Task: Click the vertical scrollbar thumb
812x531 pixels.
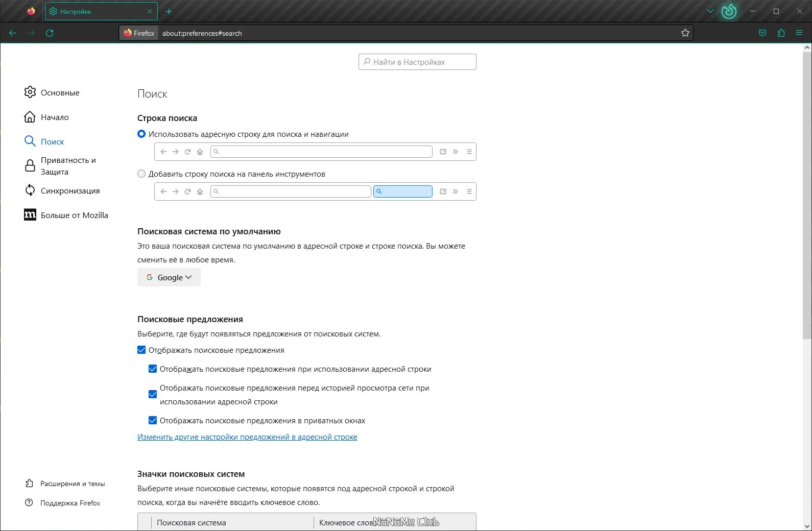Action: click(807, 195)
